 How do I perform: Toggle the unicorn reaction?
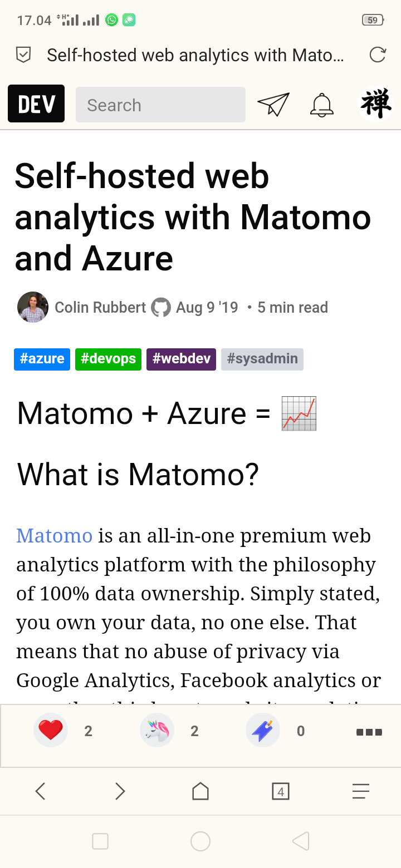pyautogui.click(x=157, y=731)
